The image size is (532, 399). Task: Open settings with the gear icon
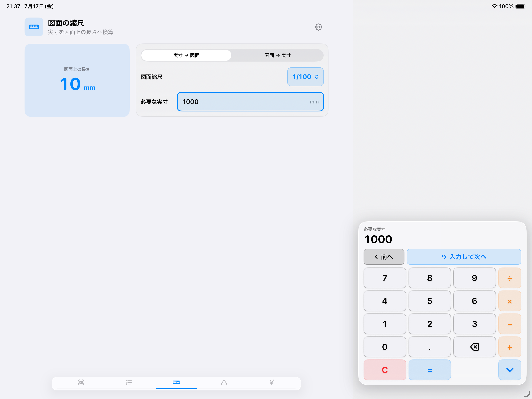[x=318, y=27]
